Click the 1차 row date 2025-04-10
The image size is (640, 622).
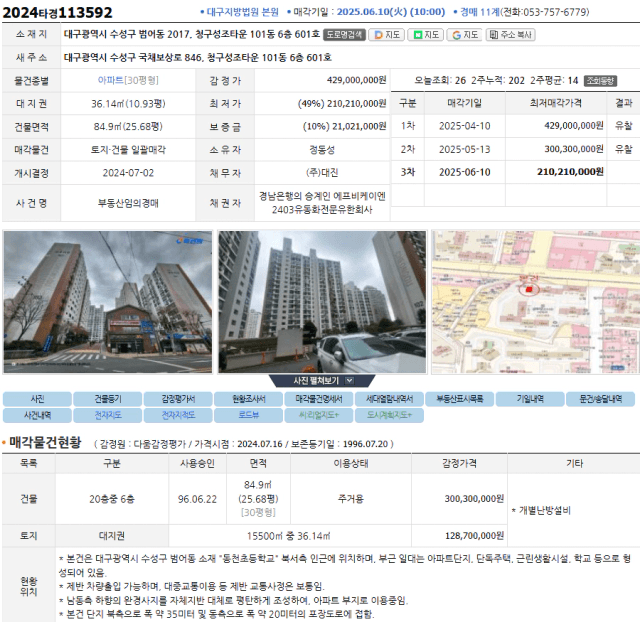click(464, 126)
